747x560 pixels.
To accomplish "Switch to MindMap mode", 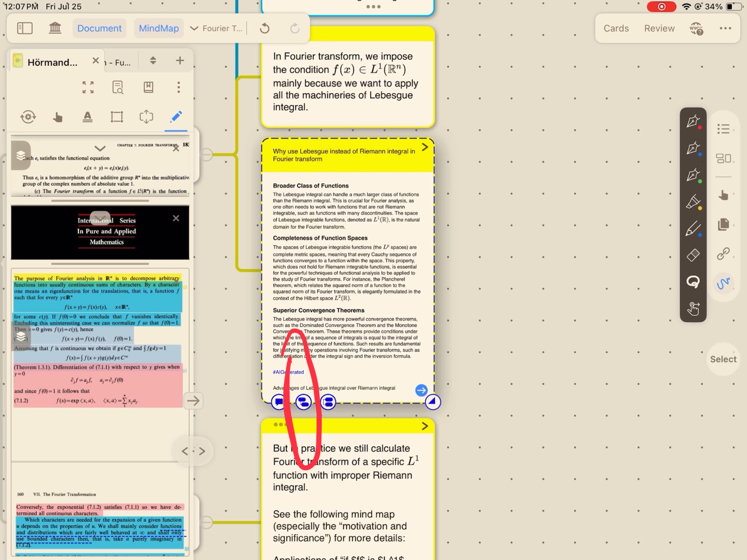I will [159, 28].
